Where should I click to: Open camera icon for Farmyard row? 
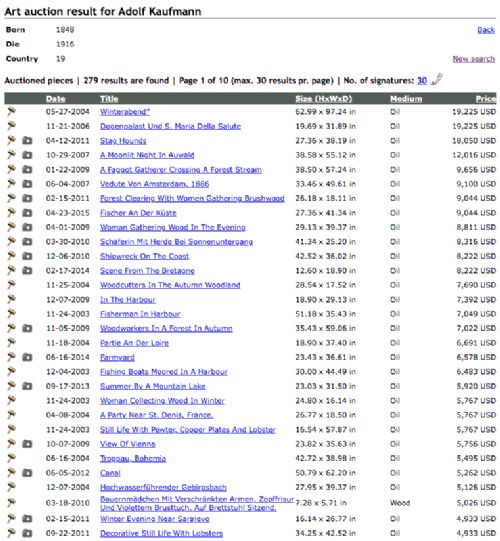27,357
